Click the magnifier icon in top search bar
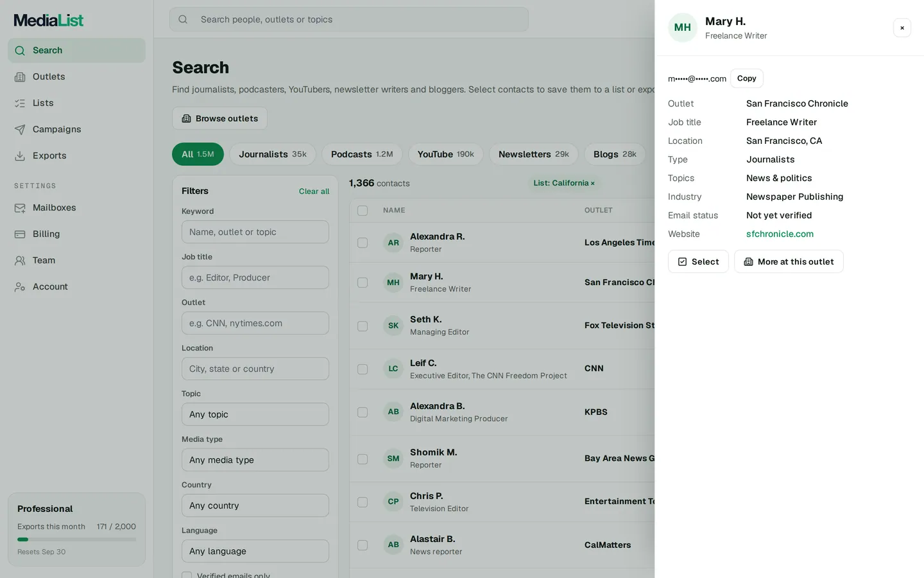The image size is (924, 578). 183,19
